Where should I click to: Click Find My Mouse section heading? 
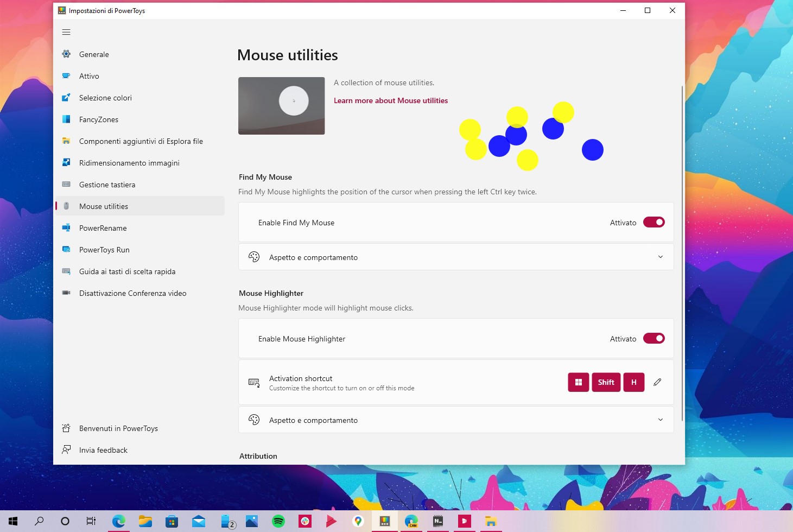[265, 177]
